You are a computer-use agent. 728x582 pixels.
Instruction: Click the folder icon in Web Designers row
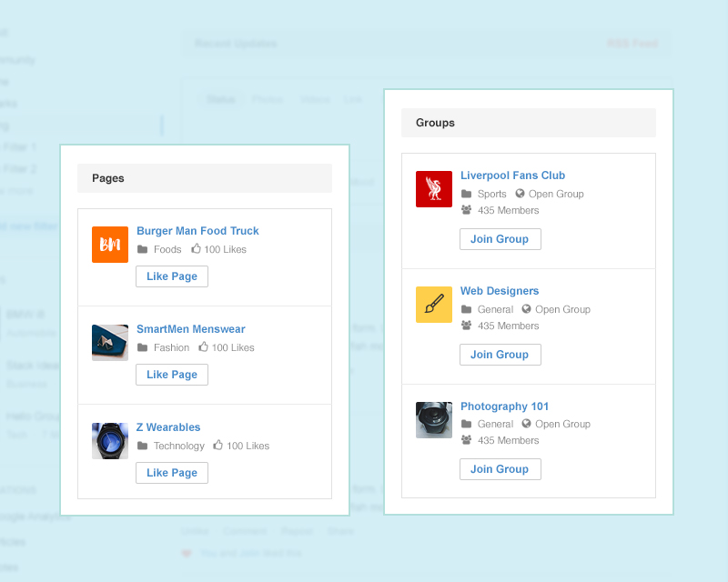pyautogui.click(x=467, y=309)
